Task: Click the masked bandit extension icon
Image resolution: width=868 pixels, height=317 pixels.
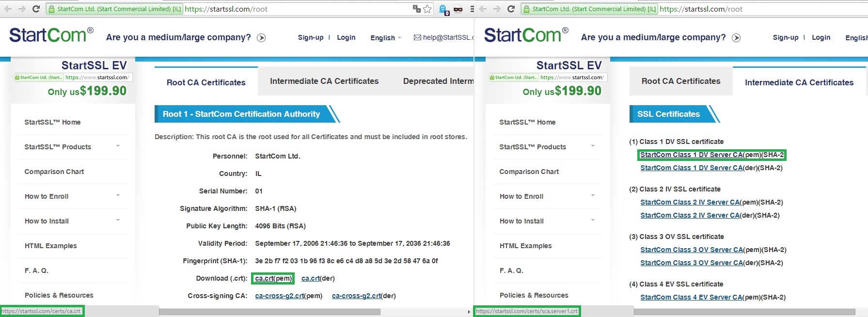Action: 458,9
